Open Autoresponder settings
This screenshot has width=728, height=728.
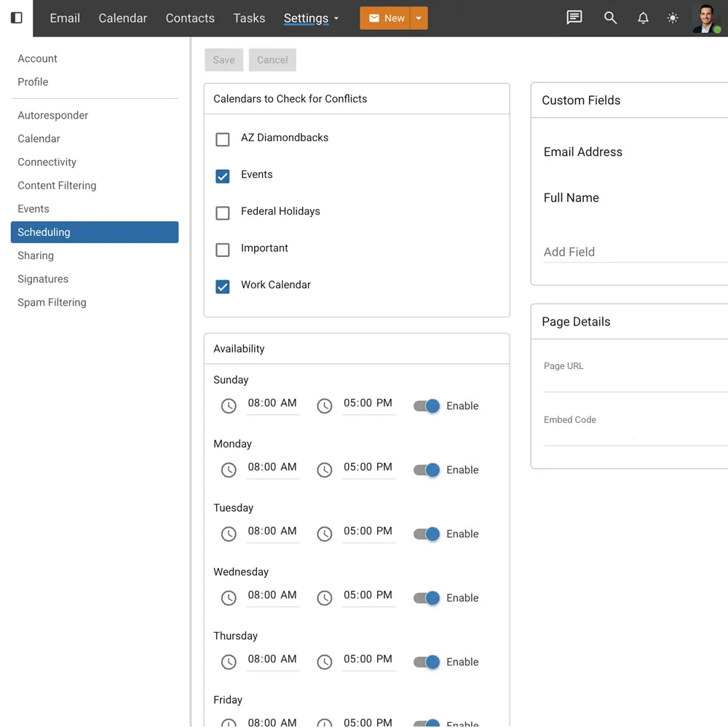tap(53, 115)
